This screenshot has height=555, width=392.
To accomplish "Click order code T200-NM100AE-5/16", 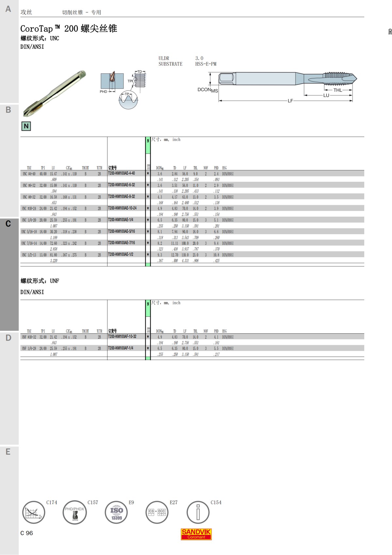I will 122,231.
